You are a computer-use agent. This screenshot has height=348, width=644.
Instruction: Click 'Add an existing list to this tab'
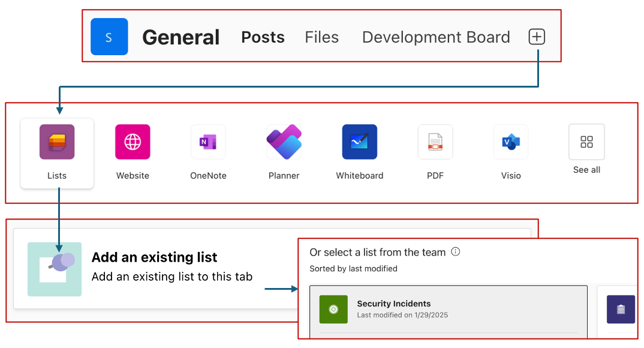[171, 277]
